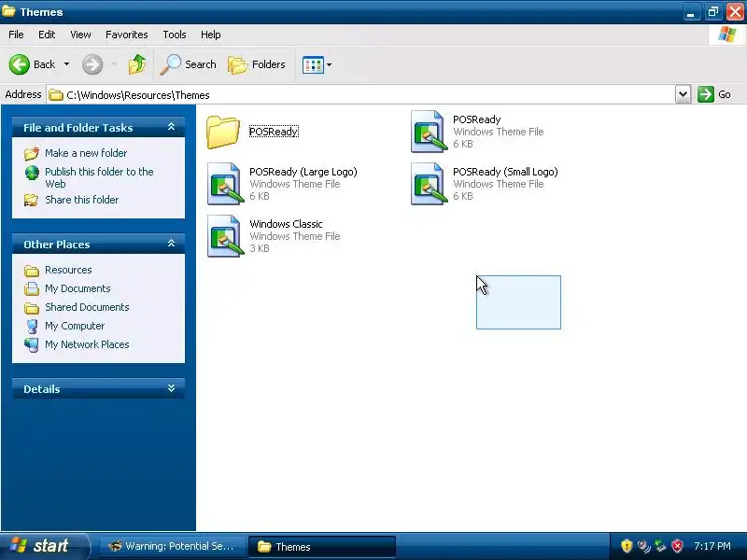Select the POSReady folder icon
The height and width of the screenshot is (560, 747).
[223, 132]
